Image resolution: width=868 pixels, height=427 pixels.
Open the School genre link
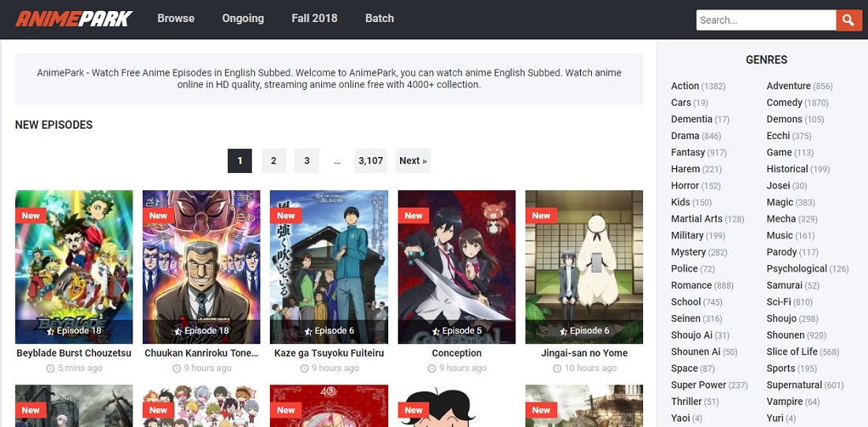[686, 302]
